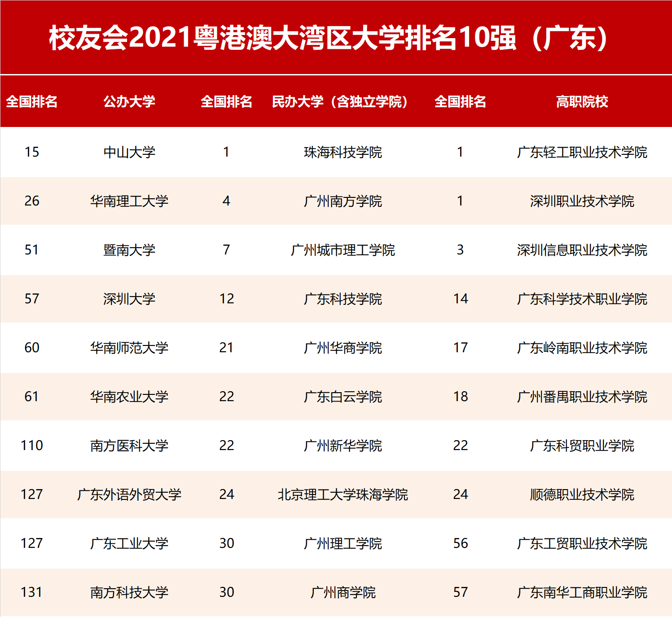Screen dimensions: 672x617
Task: Click 广东白云学院 cell
Action: [x=343, y=397]
